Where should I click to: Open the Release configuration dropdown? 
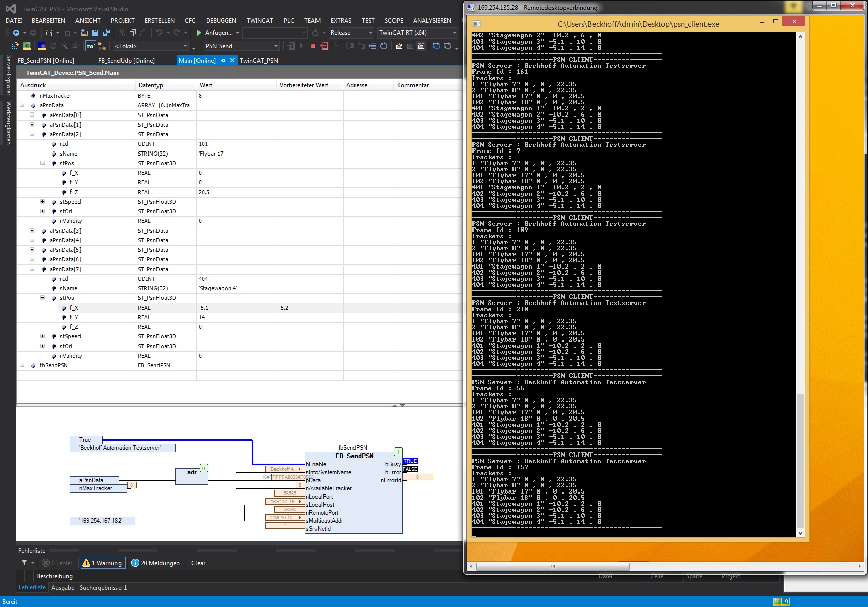point(351,33)
